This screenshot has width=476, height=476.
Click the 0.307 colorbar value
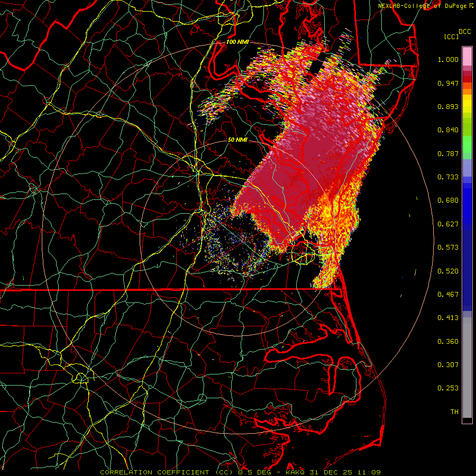(448, 364)
